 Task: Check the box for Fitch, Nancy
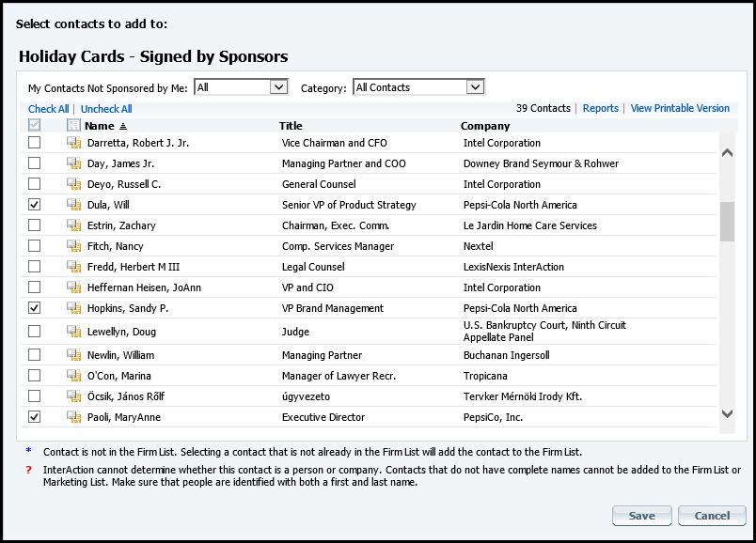34,246
